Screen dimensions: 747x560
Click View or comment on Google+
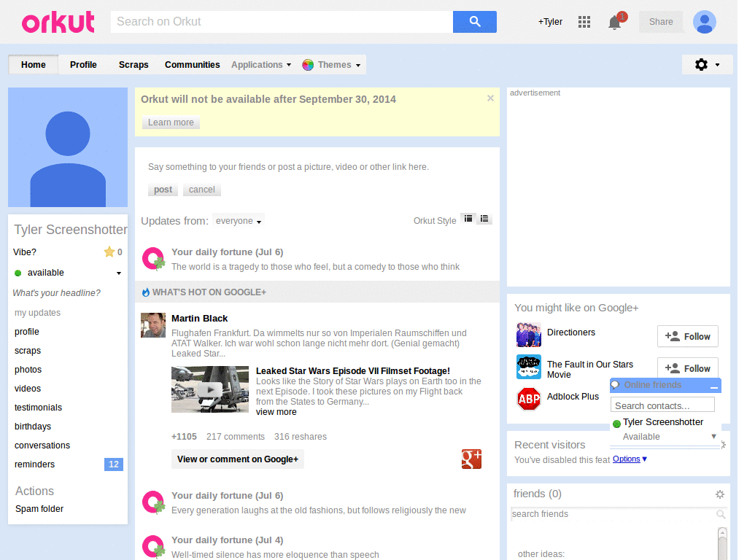click(x=238, y=459)
